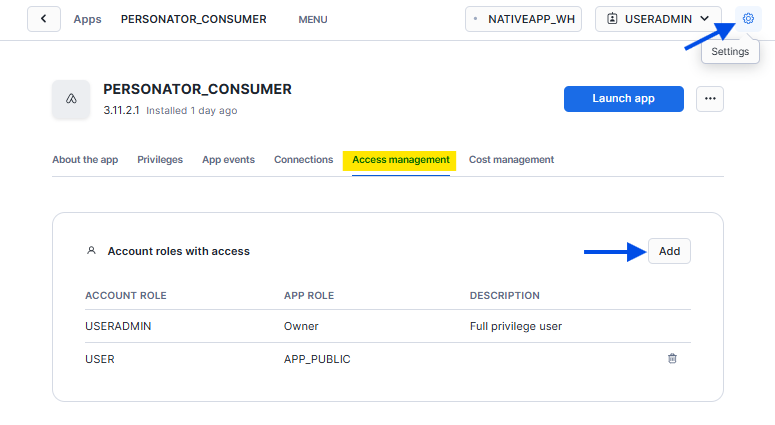This screenshot has width=775, height=425.
Task: Go to Apps breadcrumb link
Action: coord(87,19)
